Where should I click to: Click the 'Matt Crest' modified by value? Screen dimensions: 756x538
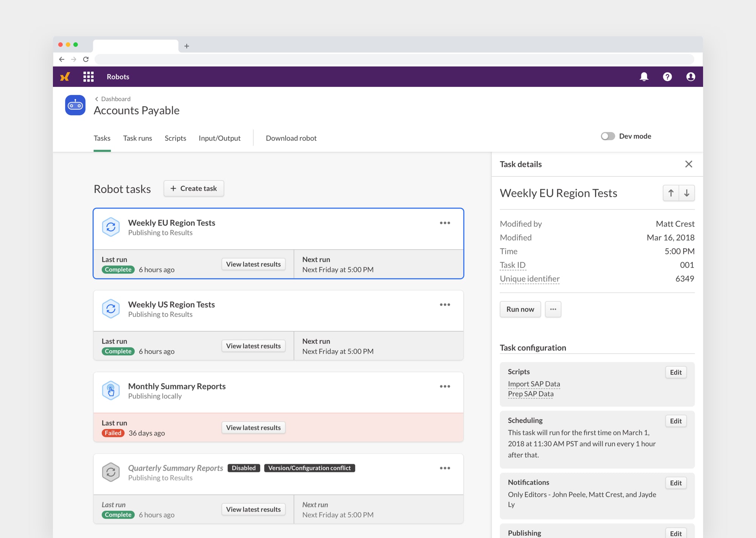[x=675, y=224]
